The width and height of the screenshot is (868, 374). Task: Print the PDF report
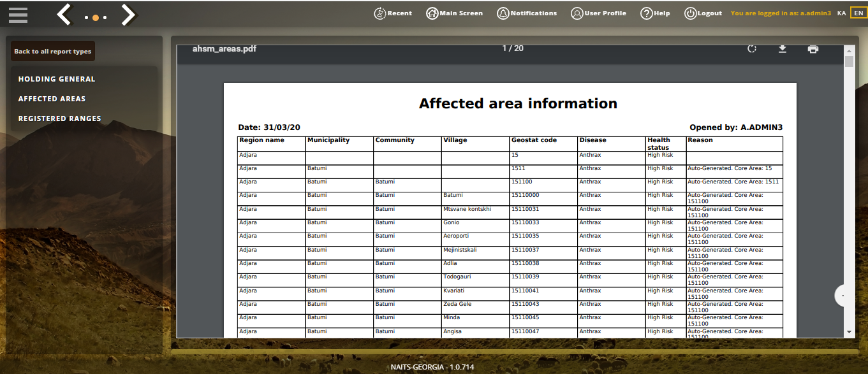click(x=813, y=49)
